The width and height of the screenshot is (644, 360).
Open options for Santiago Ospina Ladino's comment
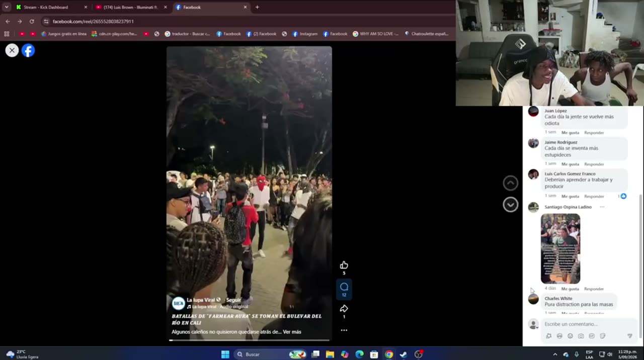pyautogui.click(x=602, y=207)
